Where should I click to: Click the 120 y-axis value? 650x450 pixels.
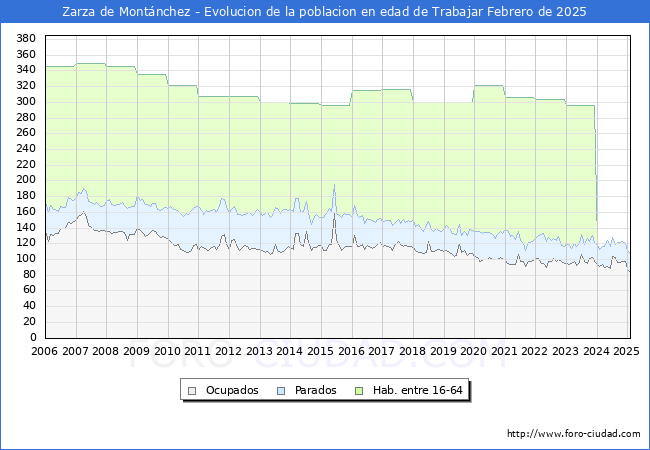(x=26, y=243)
